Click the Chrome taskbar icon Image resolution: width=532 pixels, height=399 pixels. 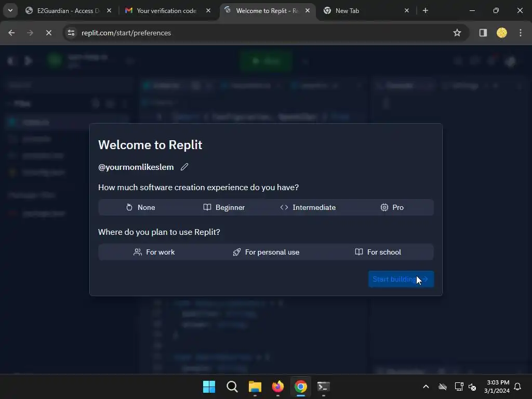(x=301, y=387)
